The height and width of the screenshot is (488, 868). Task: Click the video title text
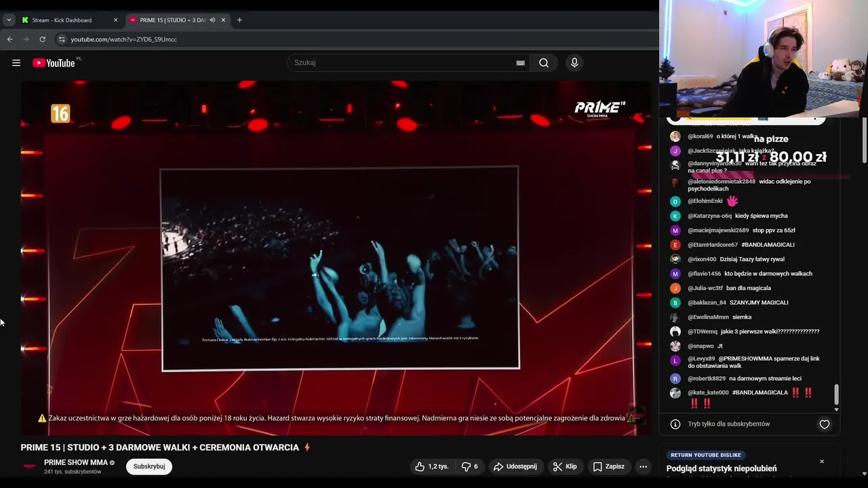click(x=160, y=447)
